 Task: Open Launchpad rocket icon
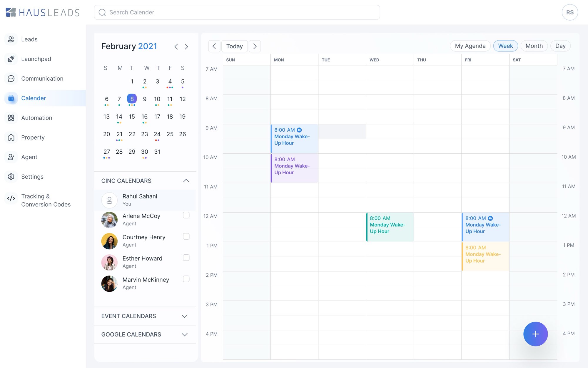tap(11, 59)
